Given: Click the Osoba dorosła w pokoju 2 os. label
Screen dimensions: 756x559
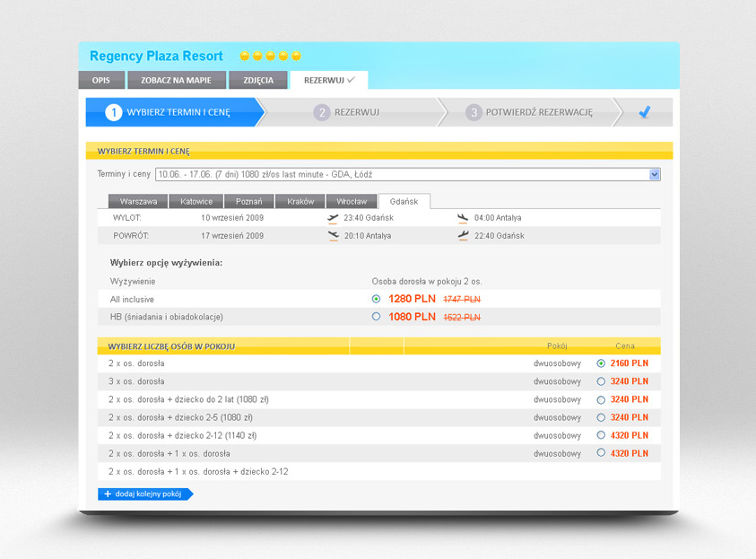Looking at the screenshot, I should tap(427, 281).
